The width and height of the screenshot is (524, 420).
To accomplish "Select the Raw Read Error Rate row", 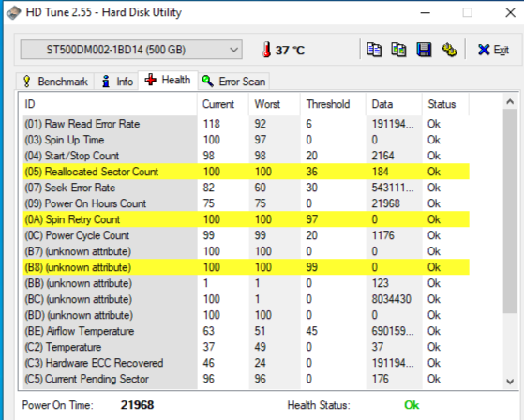I will [247, 124].
